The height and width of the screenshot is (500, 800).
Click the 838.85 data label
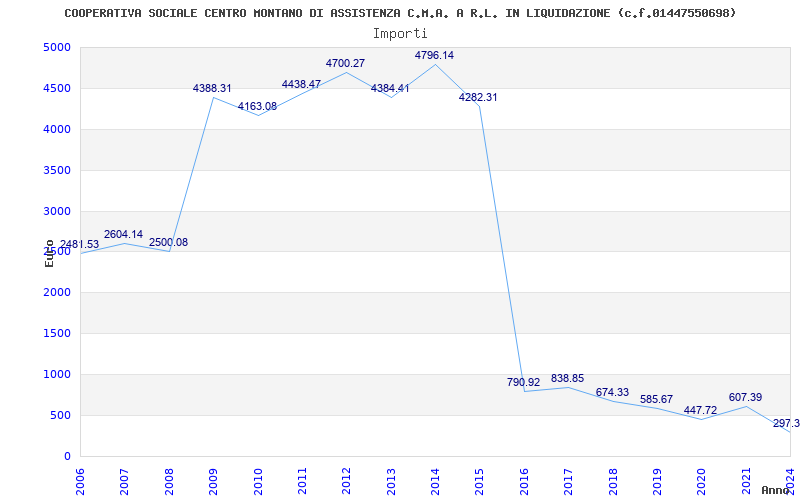click(x=567, y=378)
